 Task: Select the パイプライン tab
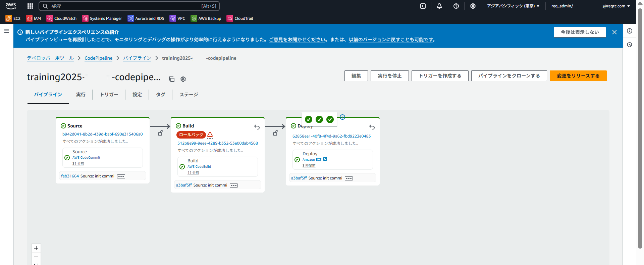click(x=48, y=95)
